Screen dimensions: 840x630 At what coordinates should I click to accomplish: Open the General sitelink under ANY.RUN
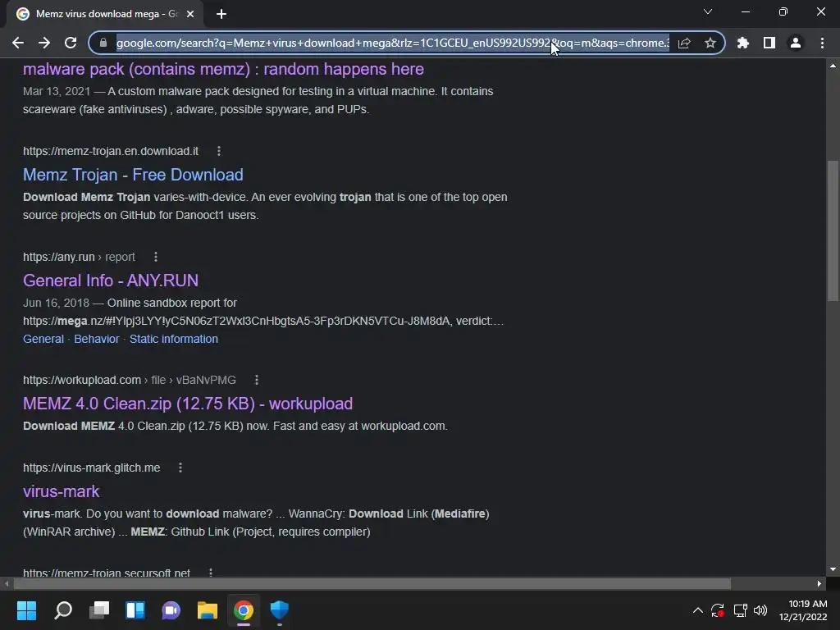(x=43, y=339)
